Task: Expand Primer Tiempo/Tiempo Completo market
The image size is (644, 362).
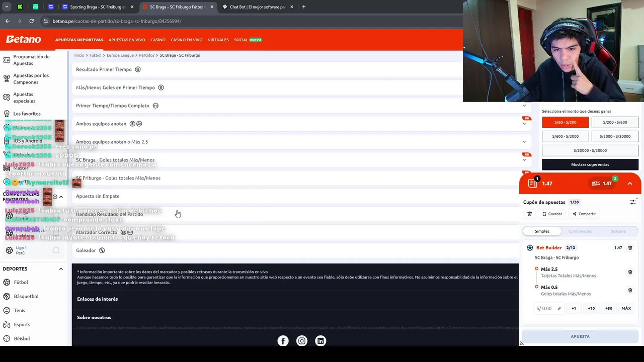Action: tap(524, 106)
